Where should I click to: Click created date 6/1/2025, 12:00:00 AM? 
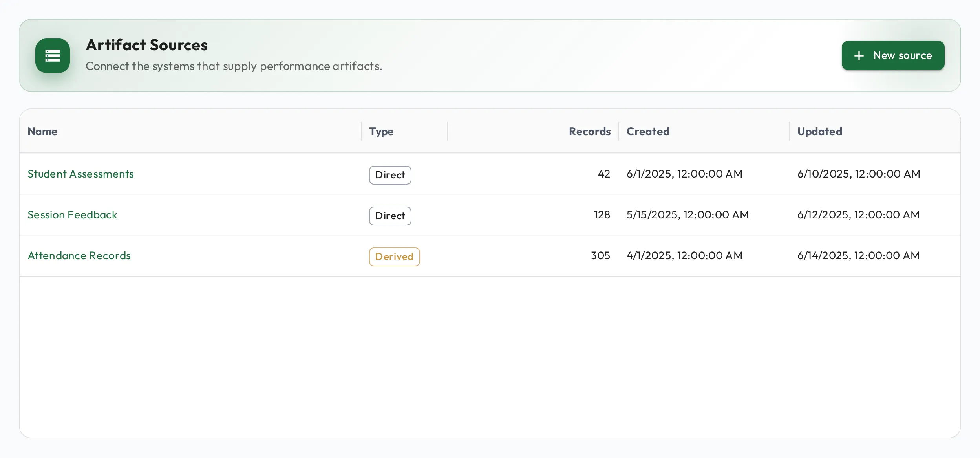click(684, 174)
